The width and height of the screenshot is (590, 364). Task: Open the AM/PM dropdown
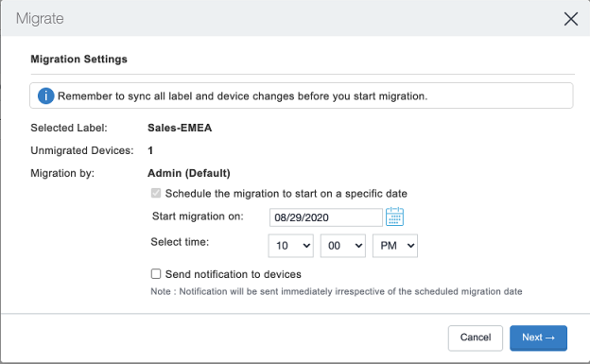click(x=395, y=246)
